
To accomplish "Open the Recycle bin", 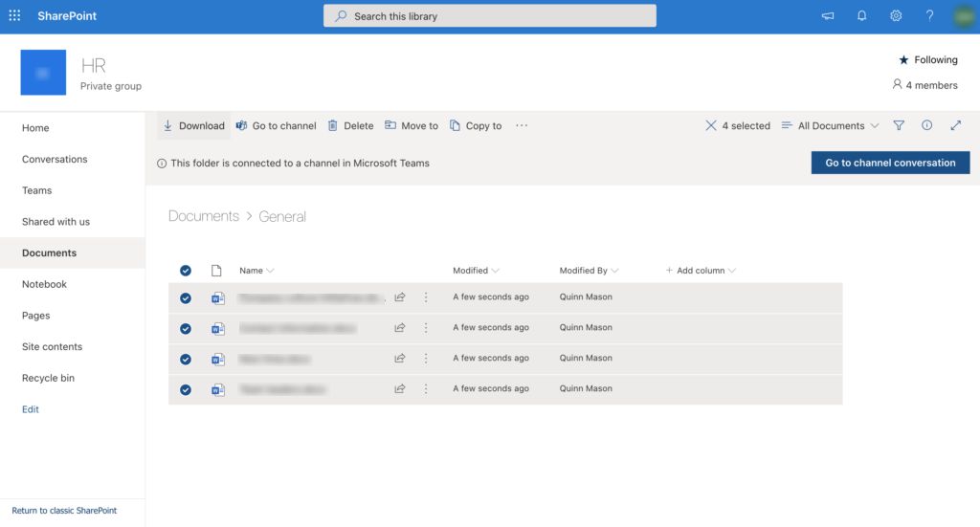I will pos(48,378).
